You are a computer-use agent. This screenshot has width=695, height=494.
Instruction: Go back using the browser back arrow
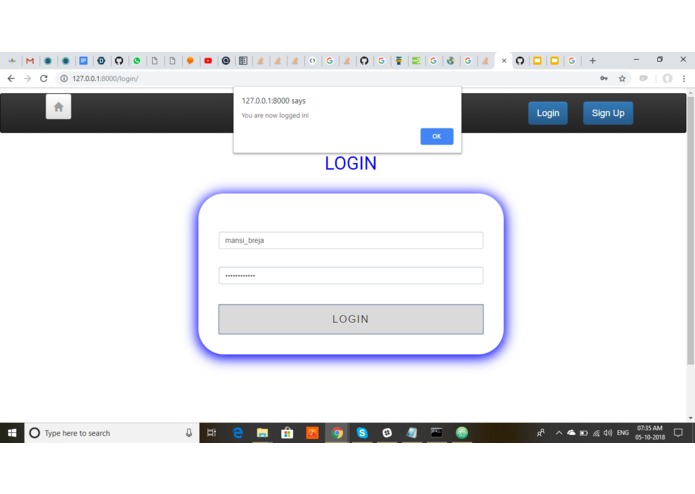coord(11,78)
